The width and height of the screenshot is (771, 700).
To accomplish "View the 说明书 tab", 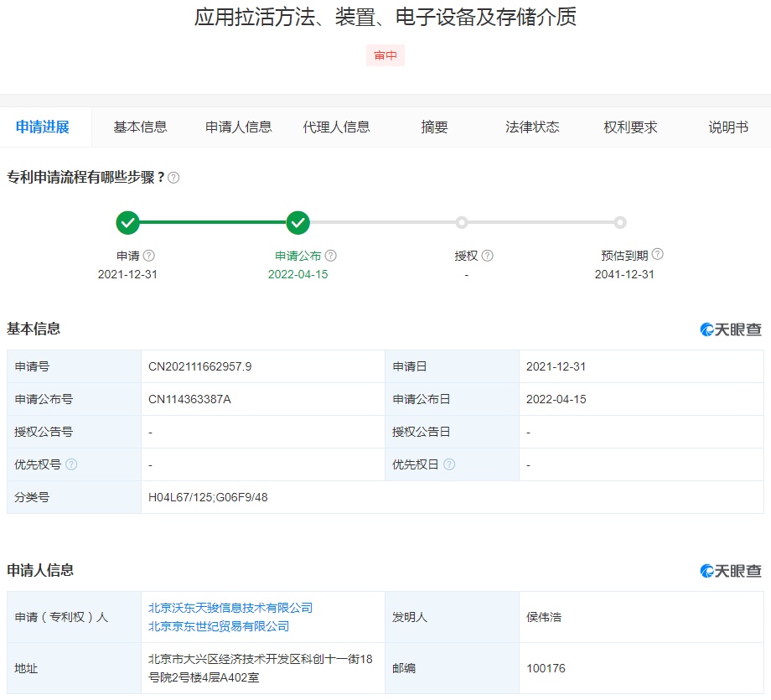I will [728, 127].
